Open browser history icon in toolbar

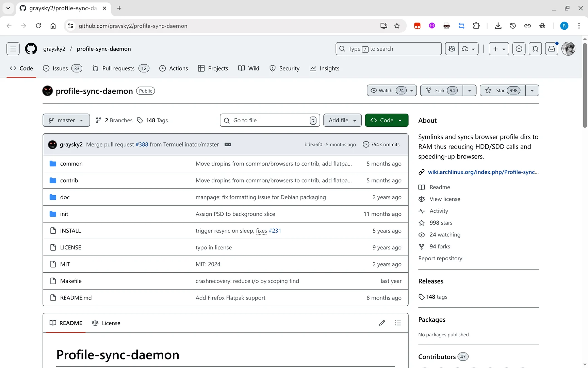click(x=513, y=26)
